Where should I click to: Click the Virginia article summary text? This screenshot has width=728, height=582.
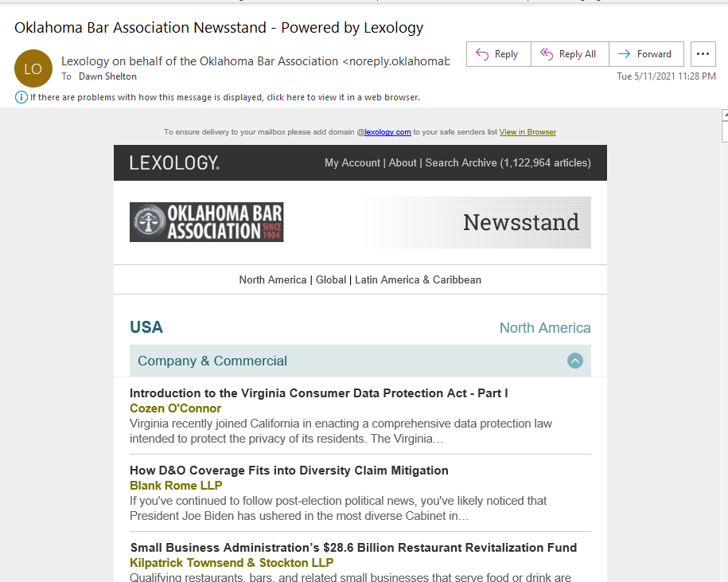[x=341, y=431]
